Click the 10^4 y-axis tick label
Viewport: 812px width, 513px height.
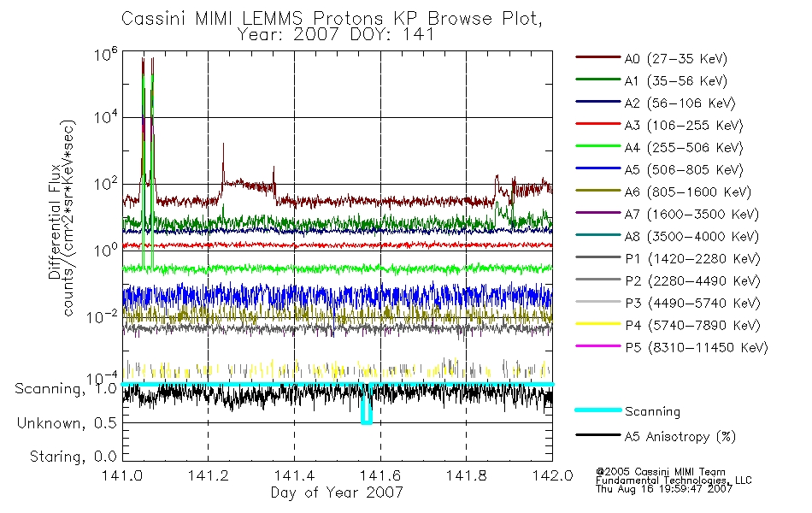pyautogui.click(x=106, y=116)
